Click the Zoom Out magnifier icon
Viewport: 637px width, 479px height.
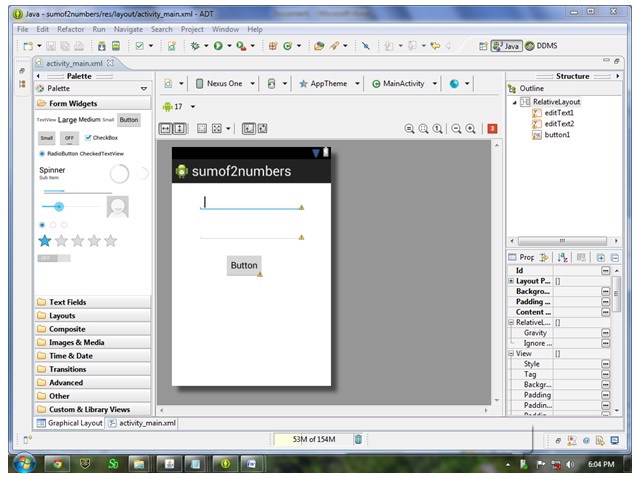click(456, 129)
